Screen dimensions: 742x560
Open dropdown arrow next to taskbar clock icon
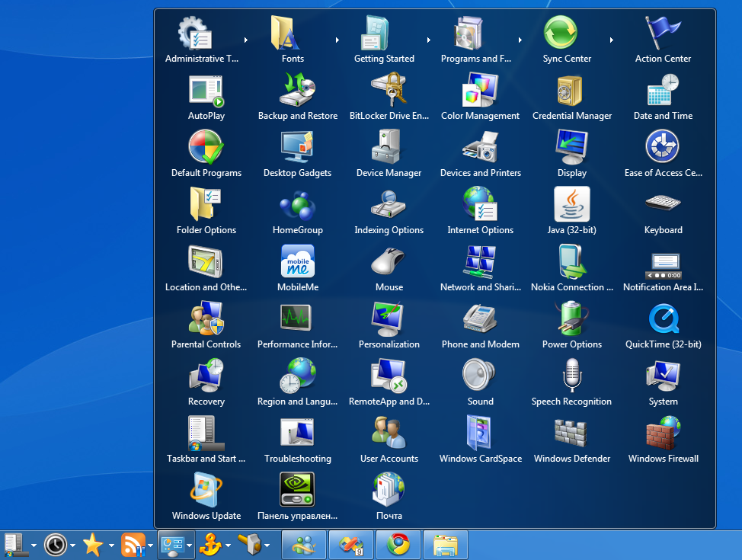click(72, 546)
